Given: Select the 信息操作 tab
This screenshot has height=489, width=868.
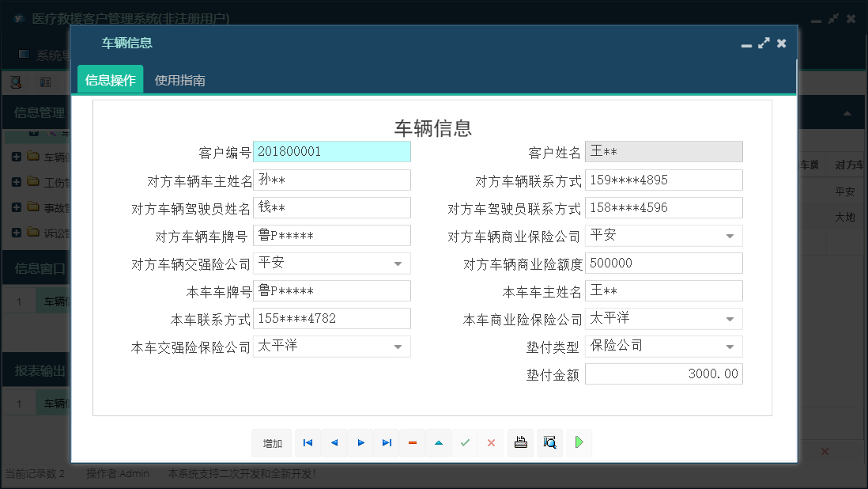Looking at the screenshot, I should coord(109,79).
